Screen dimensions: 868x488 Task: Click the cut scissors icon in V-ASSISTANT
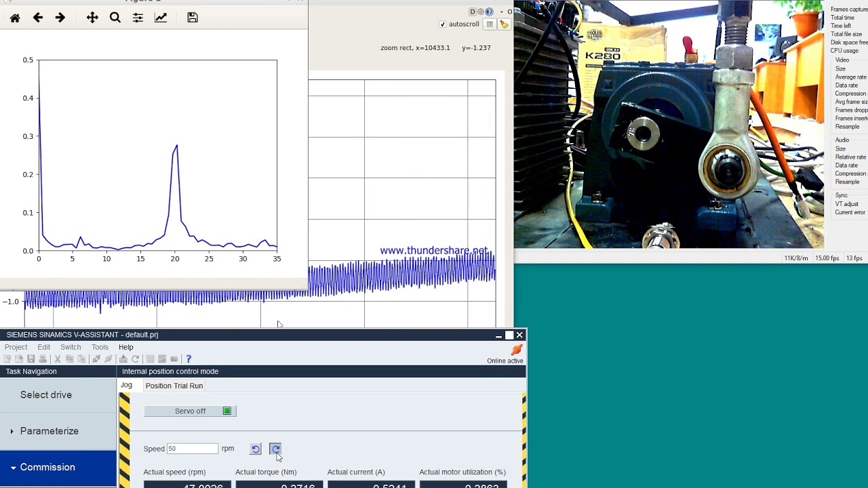(x=58, y=359)
